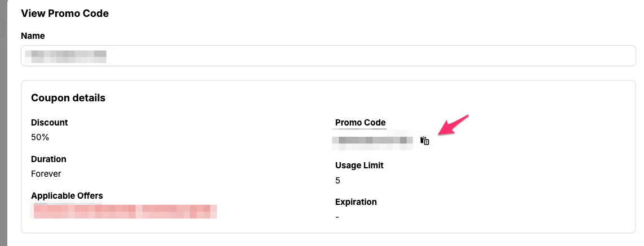Select the usage limit value 5
644x246 pixels.
coord(337,181)
